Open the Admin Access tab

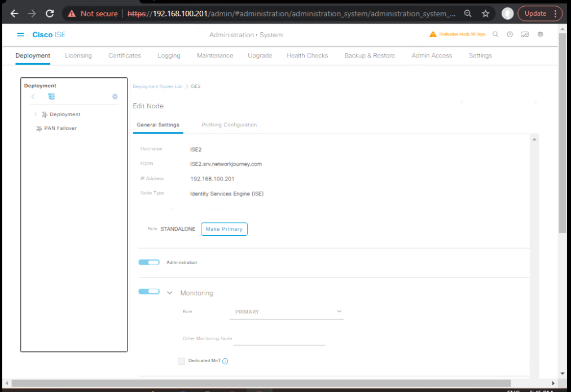[x=432, y=55]
